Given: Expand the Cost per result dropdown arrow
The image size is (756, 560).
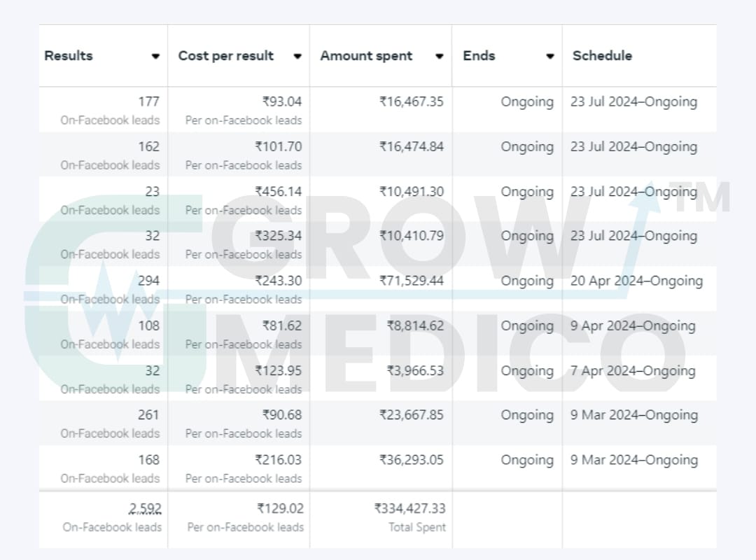Looking at the screenshot, I should [x=297, y=57].
